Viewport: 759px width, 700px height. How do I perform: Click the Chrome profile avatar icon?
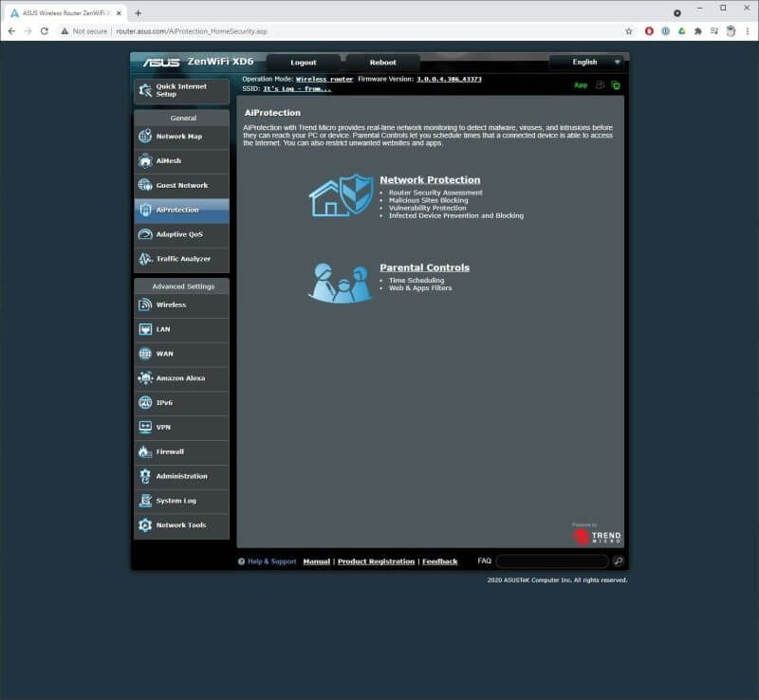click(731, 31)
